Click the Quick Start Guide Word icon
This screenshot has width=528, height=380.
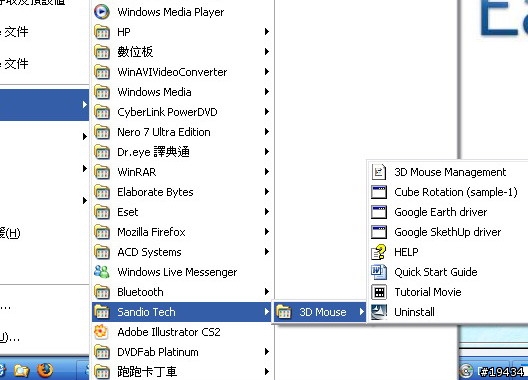(x=379, y=272)
